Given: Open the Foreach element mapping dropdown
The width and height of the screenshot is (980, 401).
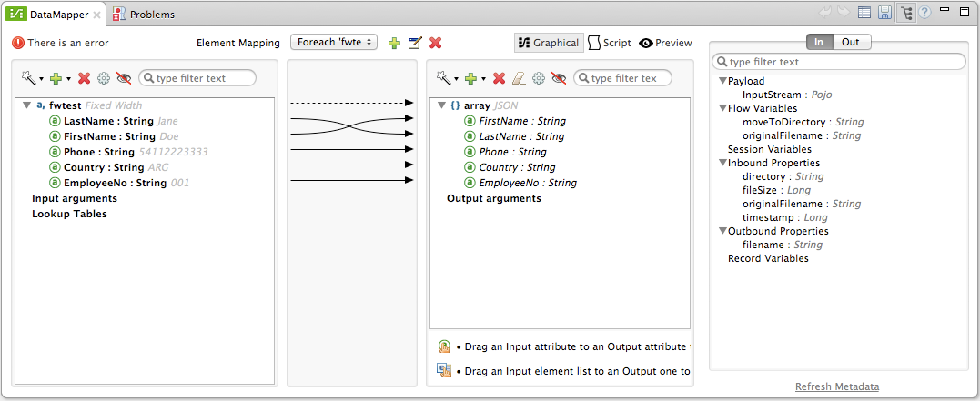Looking at the screenshot, I should coord(334,43).
